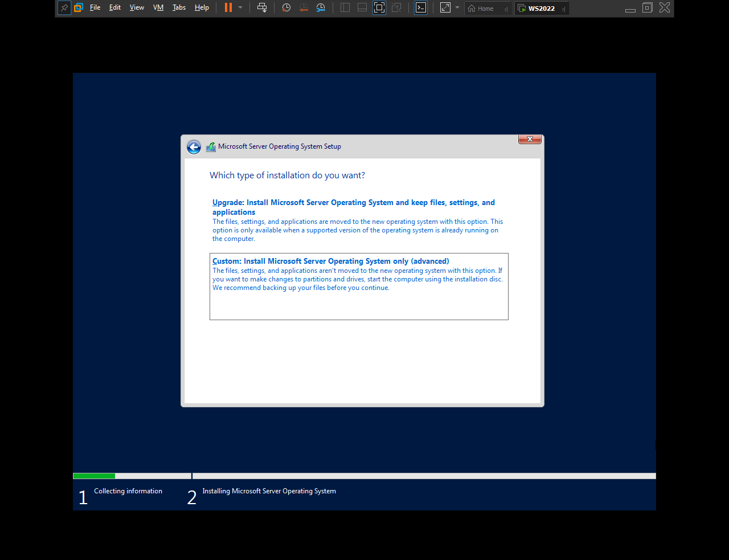Click the setup icon in the dialog title
Viewport: 729px width, 560px height.
[x=211, y=147]
